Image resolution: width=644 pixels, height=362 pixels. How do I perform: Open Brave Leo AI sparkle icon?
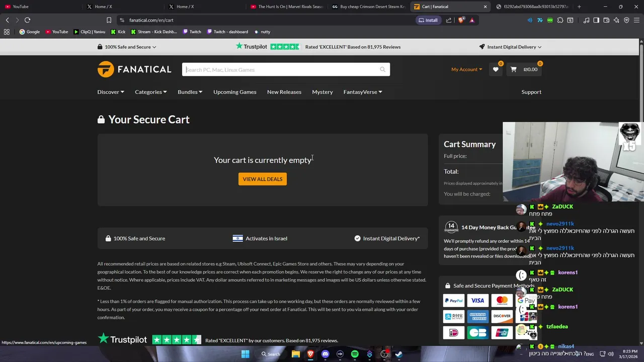coord(616,20)
